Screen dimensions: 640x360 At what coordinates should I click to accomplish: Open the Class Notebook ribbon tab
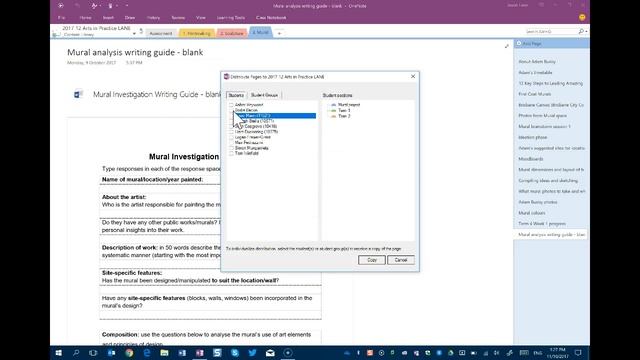(x=271, y=18)
